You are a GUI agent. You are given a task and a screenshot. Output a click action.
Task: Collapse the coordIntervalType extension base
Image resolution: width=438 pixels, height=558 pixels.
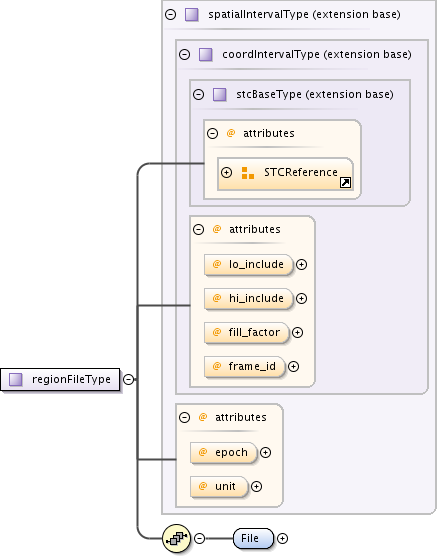point(184,54)
